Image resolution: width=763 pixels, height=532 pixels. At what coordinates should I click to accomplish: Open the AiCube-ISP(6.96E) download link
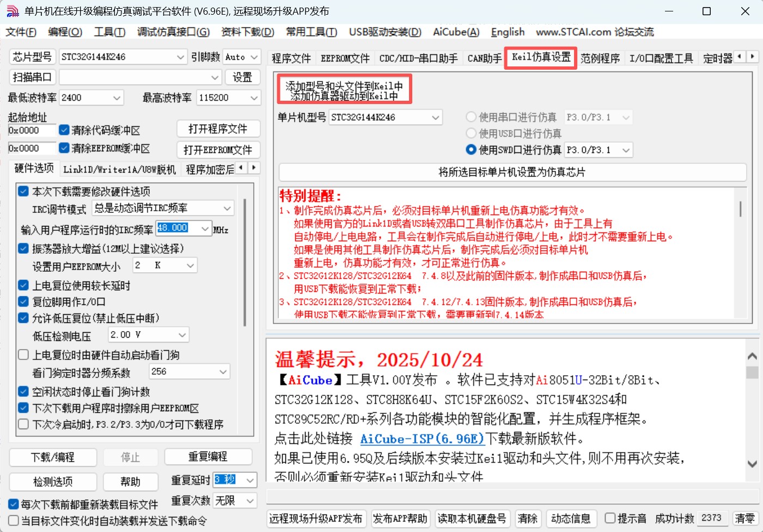pos(422,439)
